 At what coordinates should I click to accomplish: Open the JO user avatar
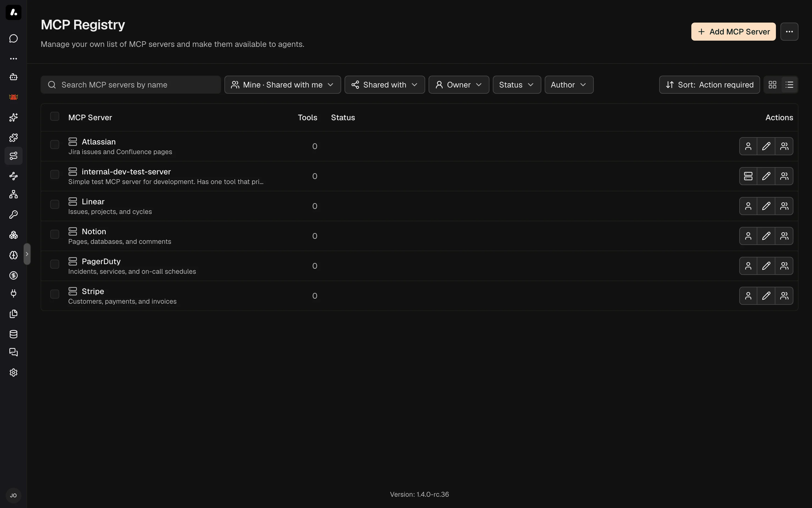pos(14,495)
